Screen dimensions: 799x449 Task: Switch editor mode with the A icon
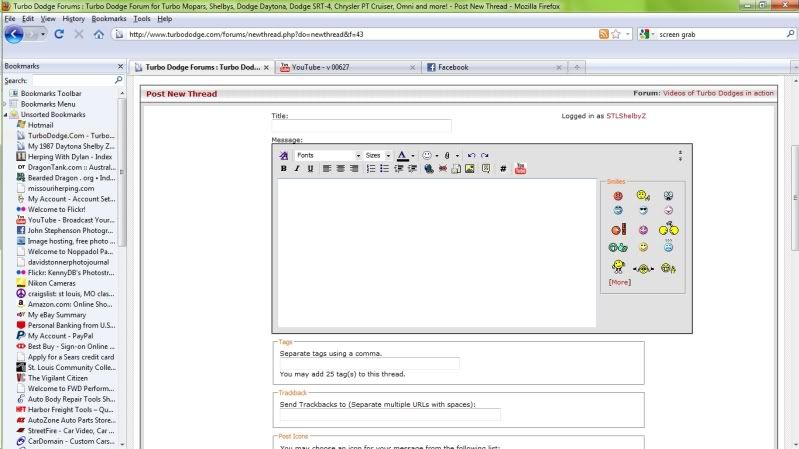coord(284,155)
